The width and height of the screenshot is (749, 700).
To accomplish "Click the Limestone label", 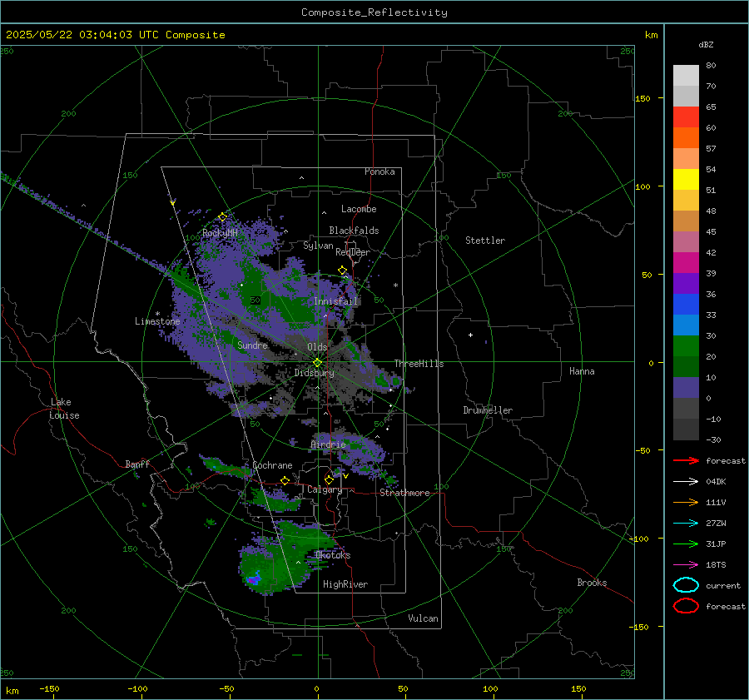I will tap(157, 321).
